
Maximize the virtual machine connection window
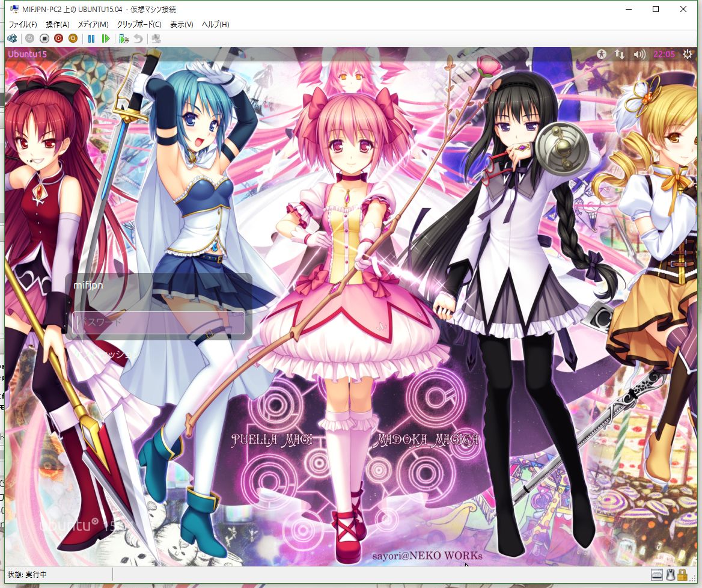(x=656, y=9)
